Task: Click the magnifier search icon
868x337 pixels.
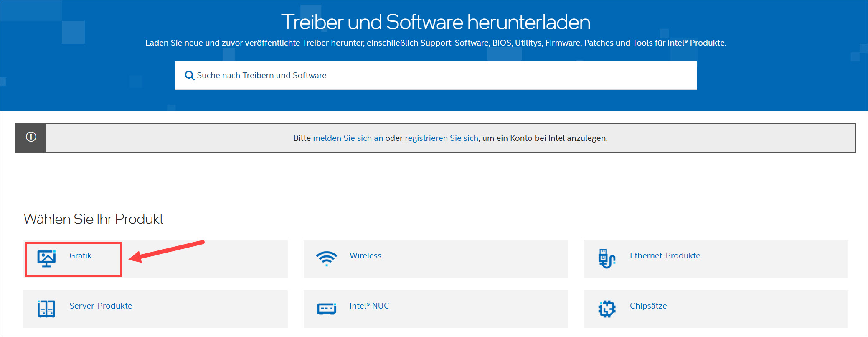Action: pyautogui.click(x=190, y=75)
